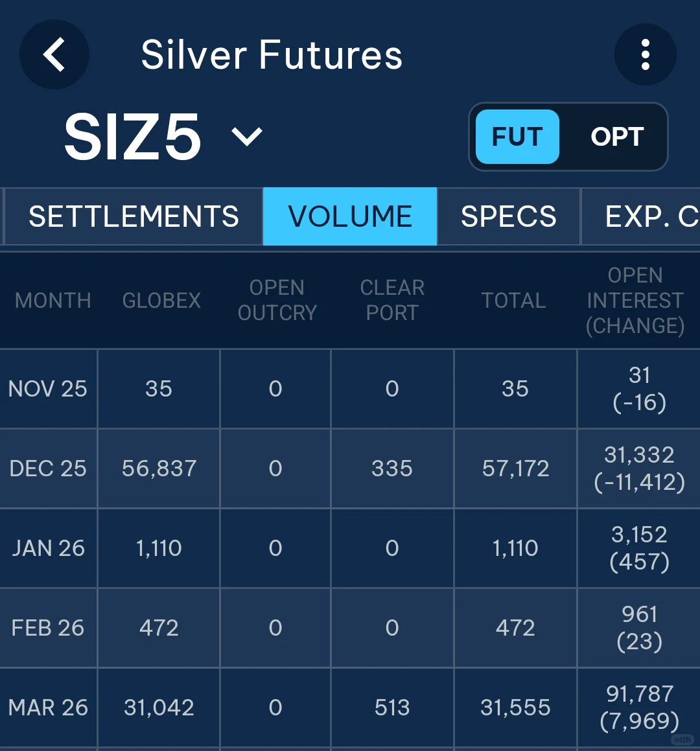
Task: Switch to the FUT futures toggle
Action: coord(517,137)
